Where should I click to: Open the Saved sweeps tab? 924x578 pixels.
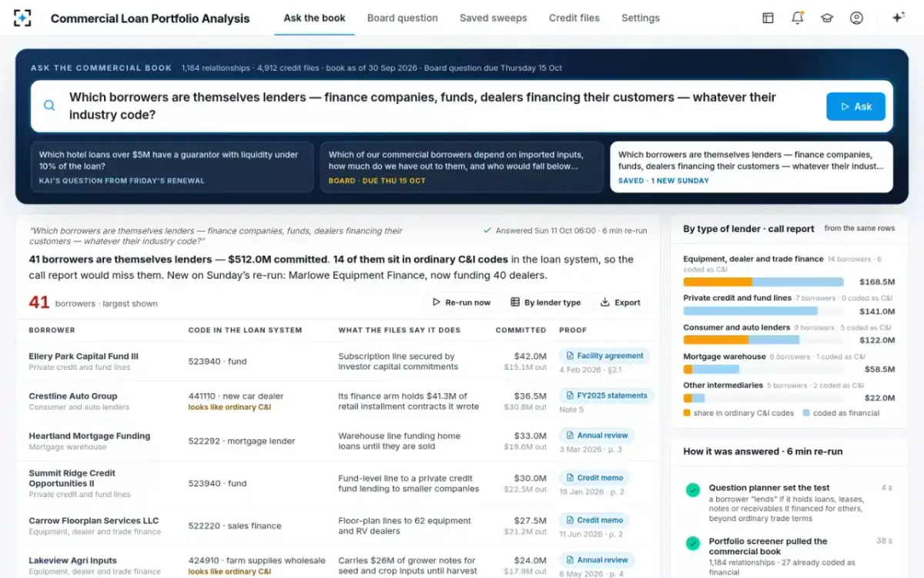tap(494, 18)
